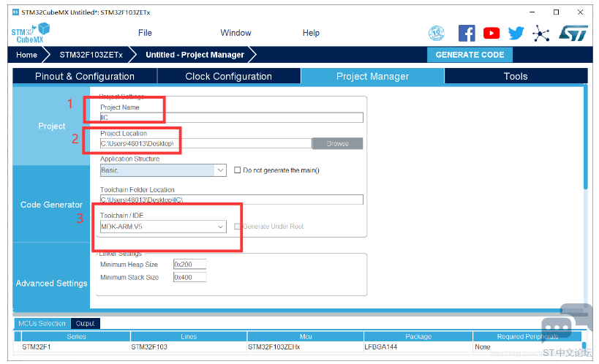Click the Project Name input field
The width and height of the screenshot is (599, 364).
coord(232,117)
